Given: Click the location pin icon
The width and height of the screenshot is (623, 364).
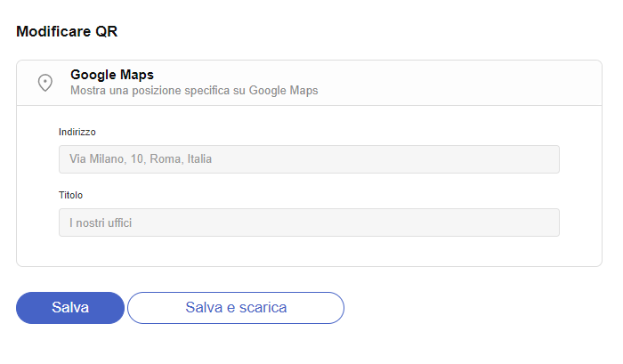Looking at the screenshot, I should [x=44, y=83].
